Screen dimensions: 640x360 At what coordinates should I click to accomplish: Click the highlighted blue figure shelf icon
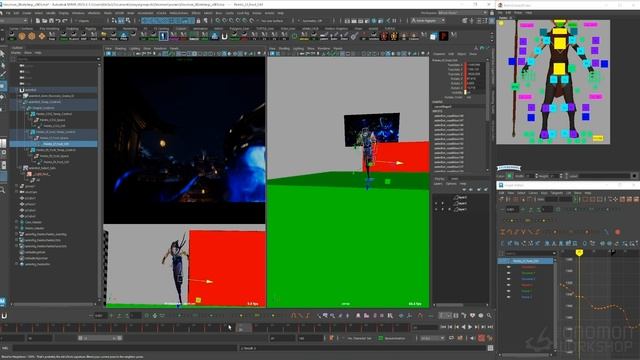click(x=163, y=36)
